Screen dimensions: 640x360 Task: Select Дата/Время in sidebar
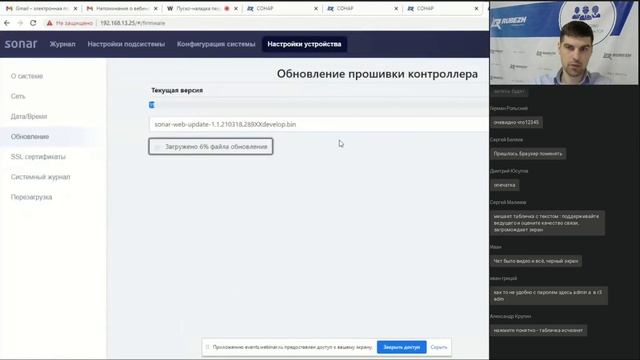point(29,116)
